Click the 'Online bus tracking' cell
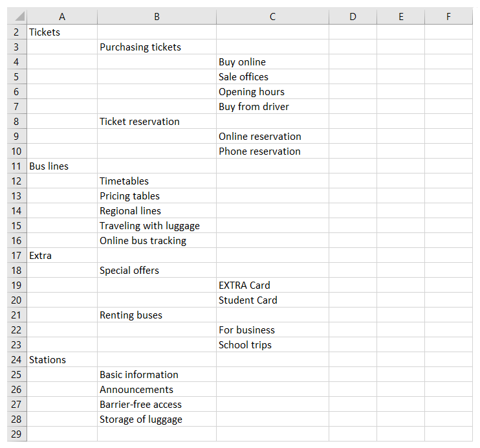This screenshot has width=480, height=448. 157,241
